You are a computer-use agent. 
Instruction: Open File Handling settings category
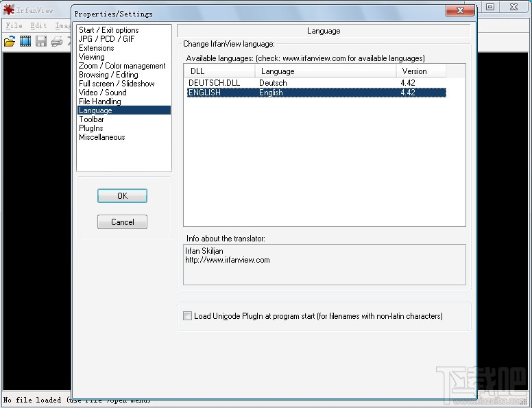click(100, 101)
